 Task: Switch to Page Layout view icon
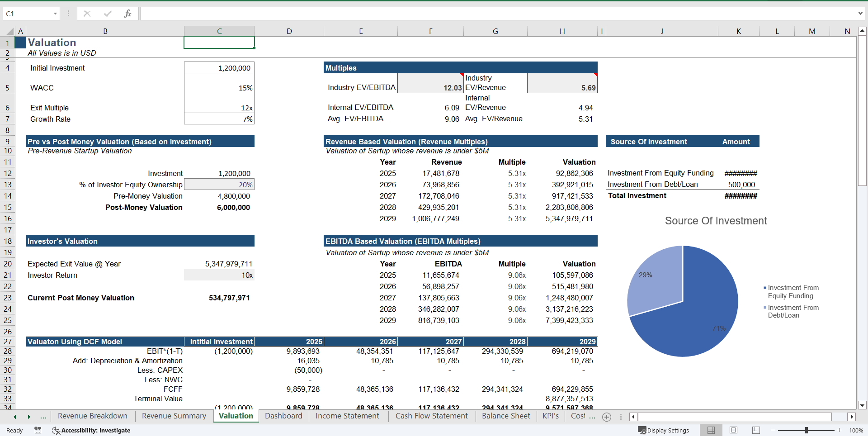tap(733, 430)
